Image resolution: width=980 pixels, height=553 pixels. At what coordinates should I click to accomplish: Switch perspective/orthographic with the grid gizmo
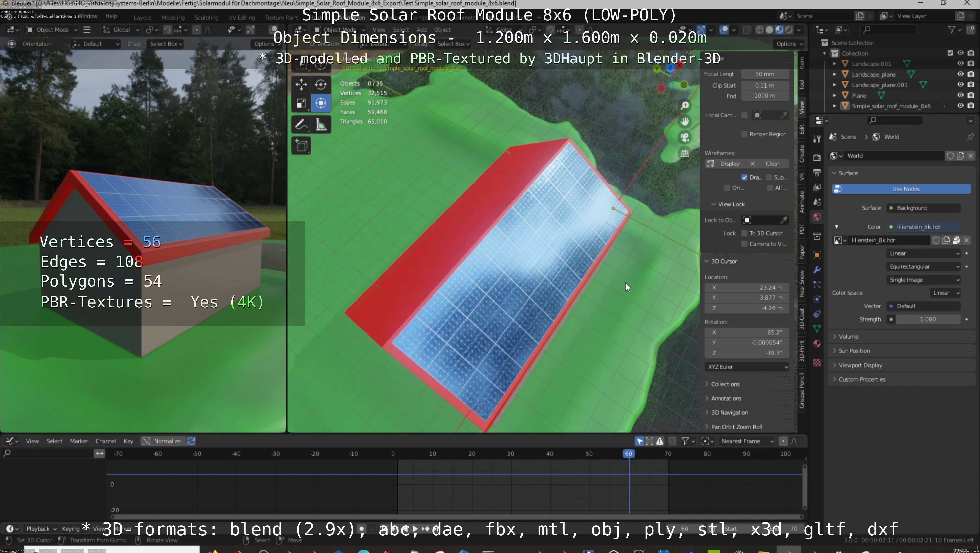[685, 153]
